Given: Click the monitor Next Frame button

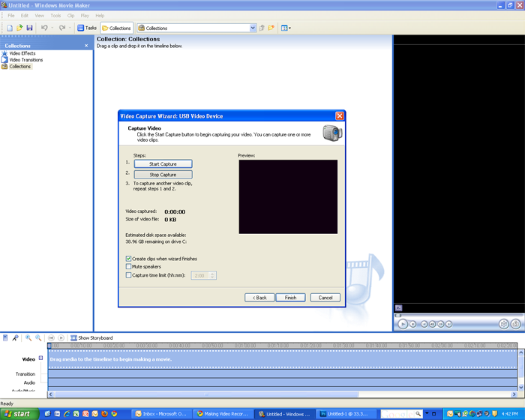Looking at the screenshot, I should 441,324.
